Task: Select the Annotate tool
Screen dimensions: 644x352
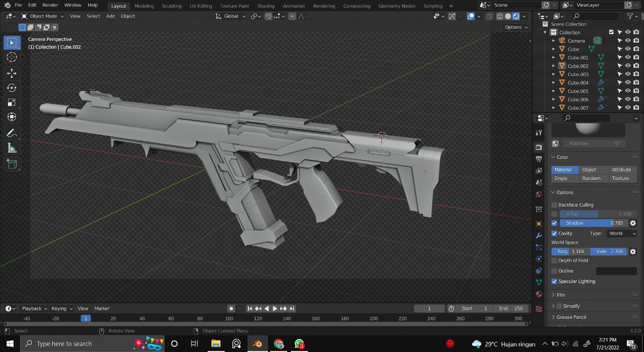Action: pos(12,133)
